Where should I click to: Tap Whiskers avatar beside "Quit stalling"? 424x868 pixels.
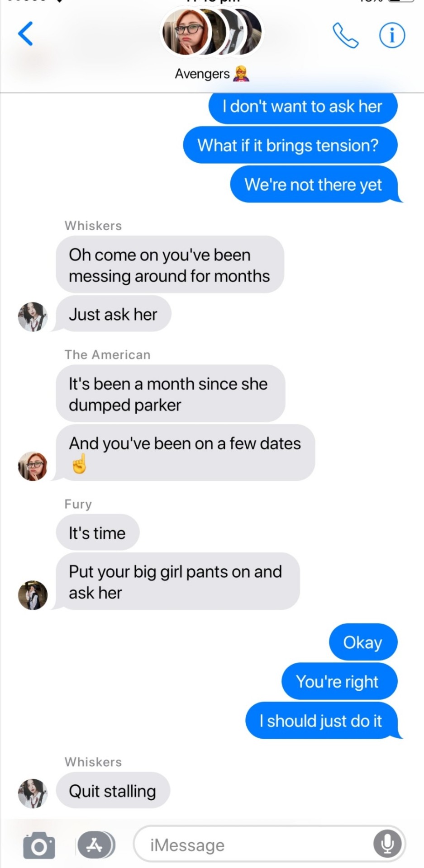33,793
